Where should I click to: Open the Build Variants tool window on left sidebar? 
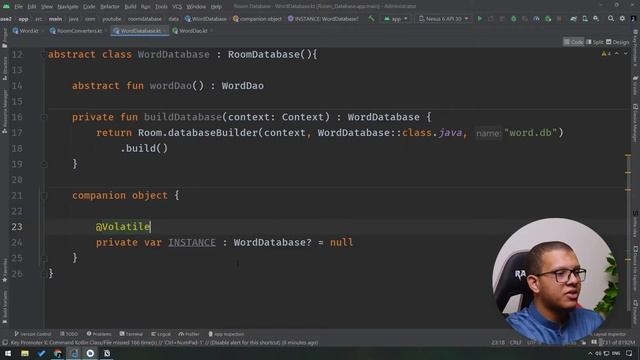click(4, 307)
